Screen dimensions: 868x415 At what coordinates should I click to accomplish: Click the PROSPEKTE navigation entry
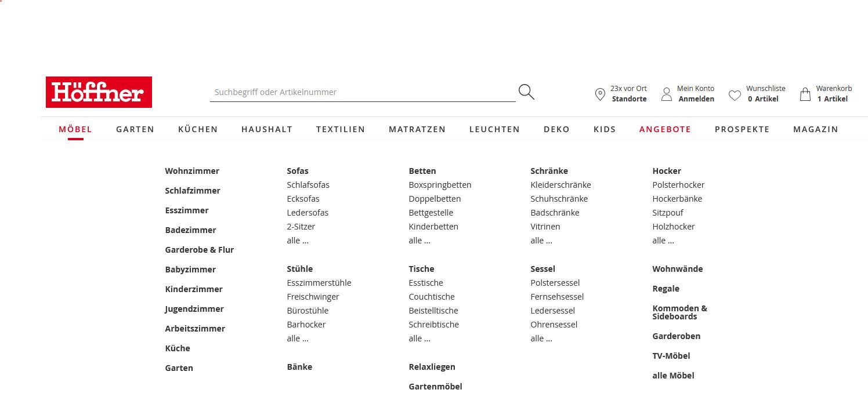point(742,129)
